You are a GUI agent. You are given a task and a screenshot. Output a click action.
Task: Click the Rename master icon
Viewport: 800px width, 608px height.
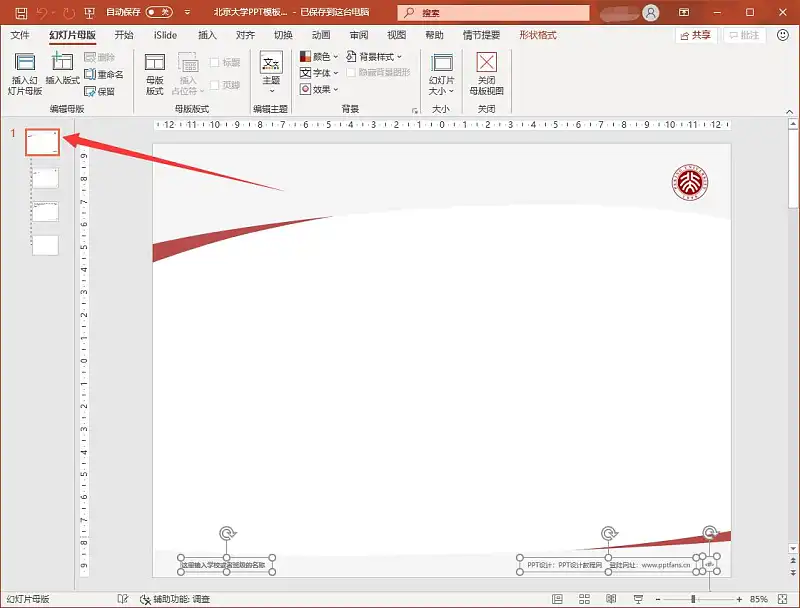pyautogui.click(x=104, y=75)
